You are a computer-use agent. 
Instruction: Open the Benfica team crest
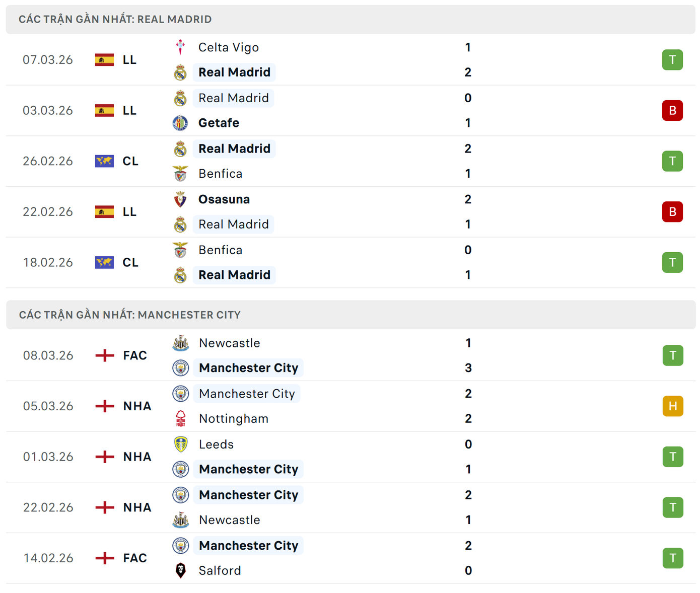(180, 173)
